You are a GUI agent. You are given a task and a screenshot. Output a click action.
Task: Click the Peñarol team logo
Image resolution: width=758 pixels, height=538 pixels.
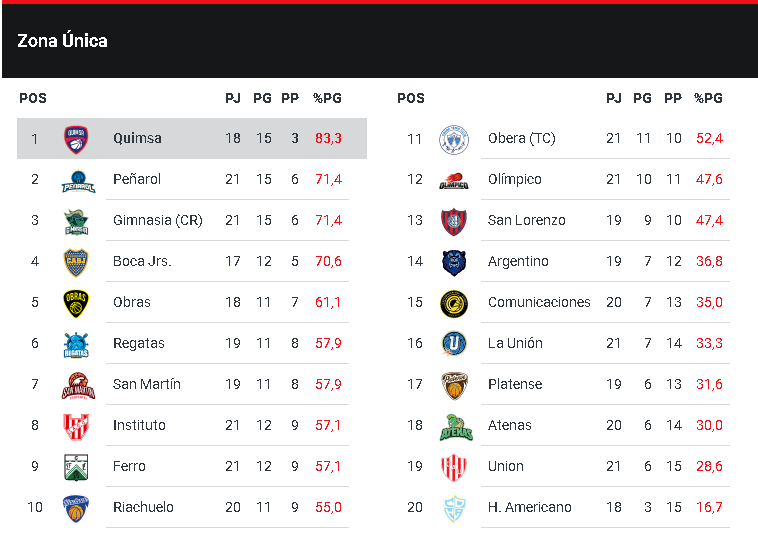click(x=76, y=180)
